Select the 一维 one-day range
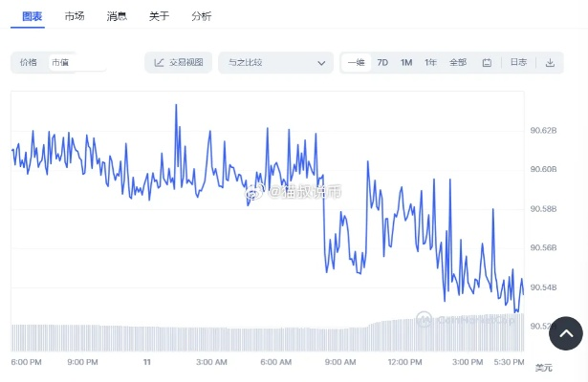588x382 pixels. click(357, 63)
